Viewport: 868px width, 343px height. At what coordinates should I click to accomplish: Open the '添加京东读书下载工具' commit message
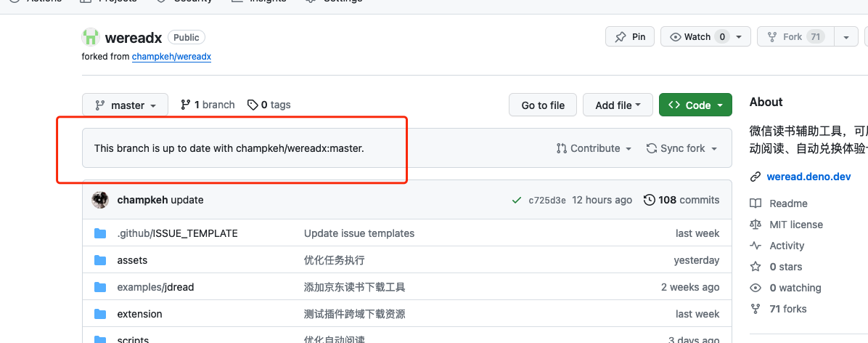(355, 287)
